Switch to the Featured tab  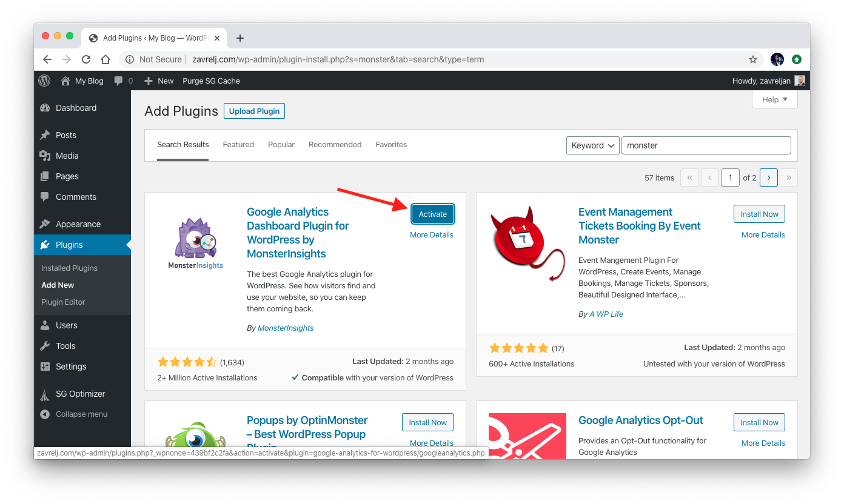click(238, 144)
